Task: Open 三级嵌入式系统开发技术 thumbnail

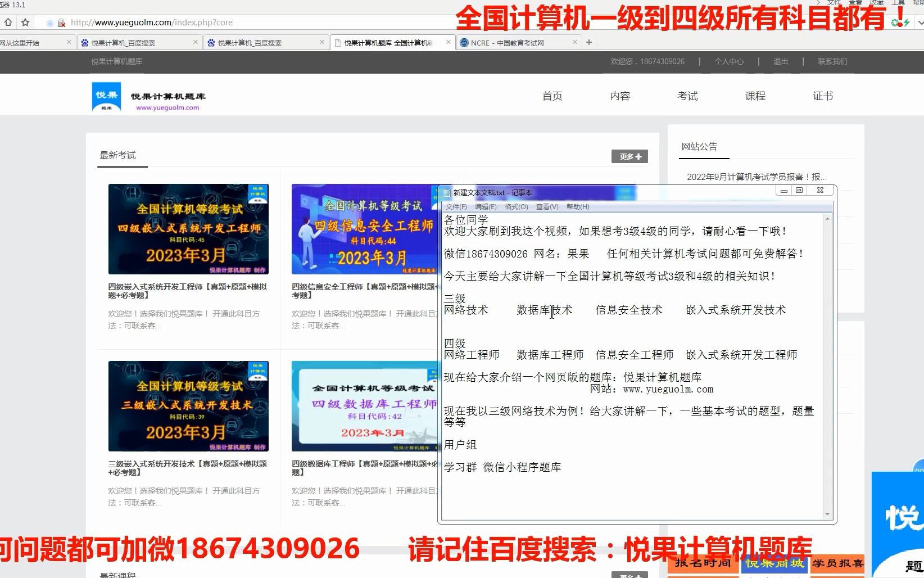Action: [x=188, y=406]
